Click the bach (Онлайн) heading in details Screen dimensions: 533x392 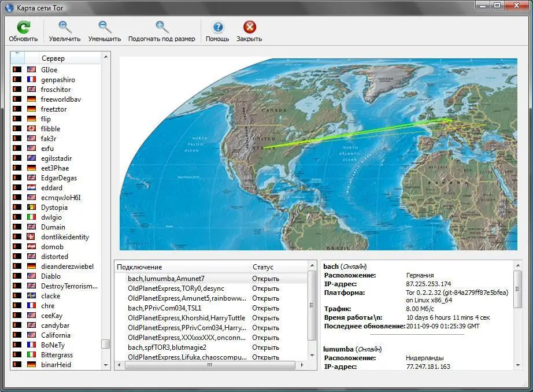[345, 267]
